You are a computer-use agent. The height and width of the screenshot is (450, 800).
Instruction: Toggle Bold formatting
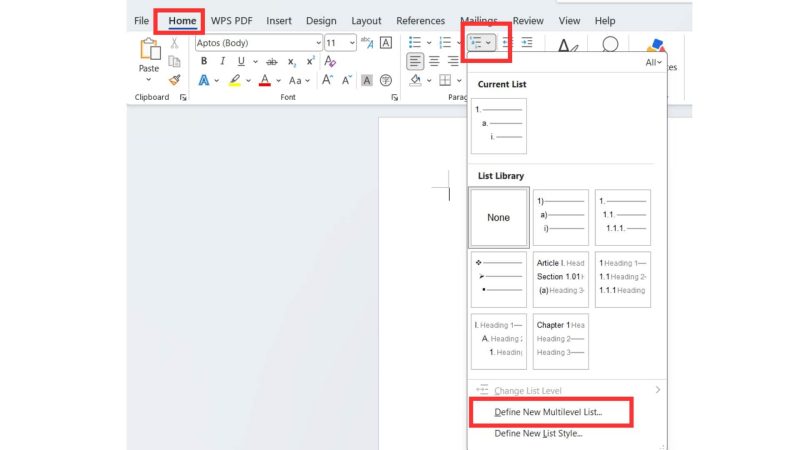click(x=204, y=61)
